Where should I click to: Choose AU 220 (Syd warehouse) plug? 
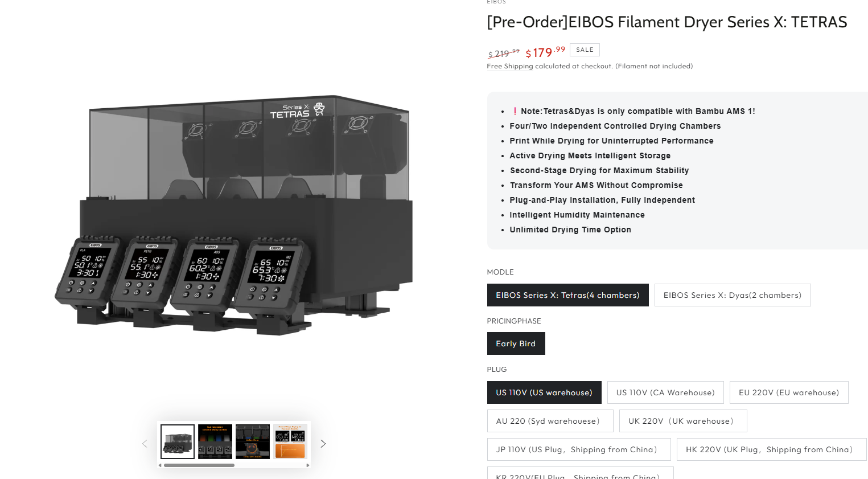coord(550,421)
